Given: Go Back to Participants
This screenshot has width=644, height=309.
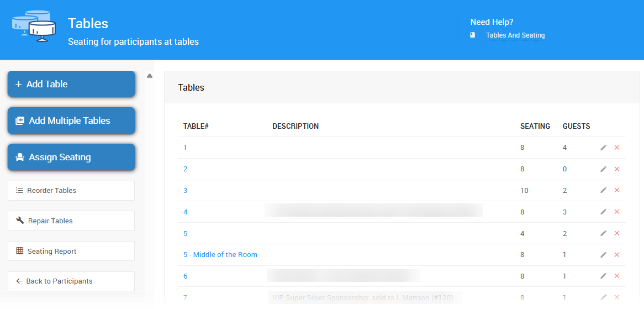Looking at the screenshot, I should [71, 281].
